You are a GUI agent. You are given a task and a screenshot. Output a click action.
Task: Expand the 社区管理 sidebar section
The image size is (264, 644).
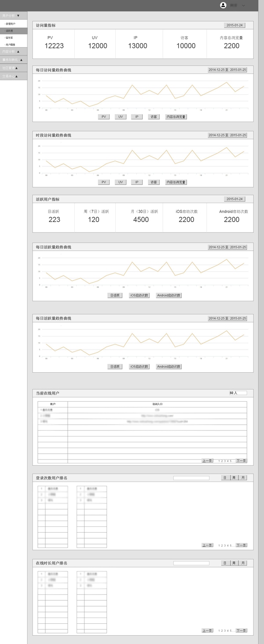[x=13, y=68]
